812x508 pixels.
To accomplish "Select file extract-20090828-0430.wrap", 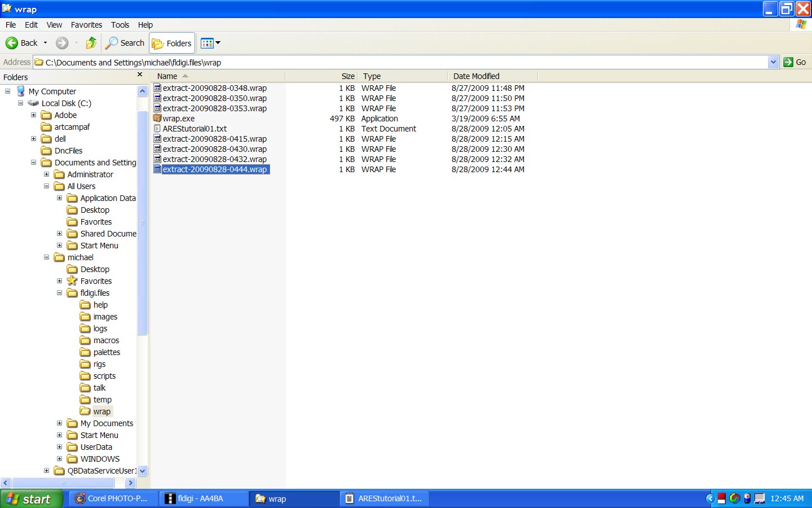I will pos(210,149).
